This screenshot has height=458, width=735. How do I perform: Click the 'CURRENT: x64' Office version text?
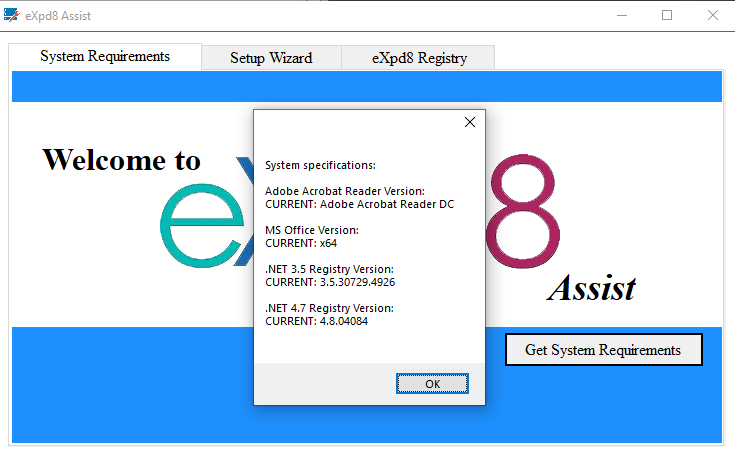tap(301, 243)
